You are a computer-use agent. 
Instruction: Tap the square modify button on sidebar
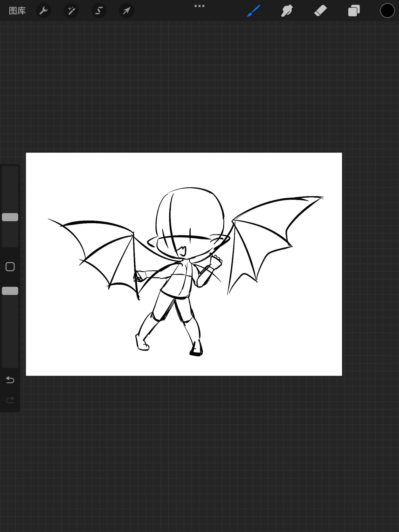(x=10, y=267)
